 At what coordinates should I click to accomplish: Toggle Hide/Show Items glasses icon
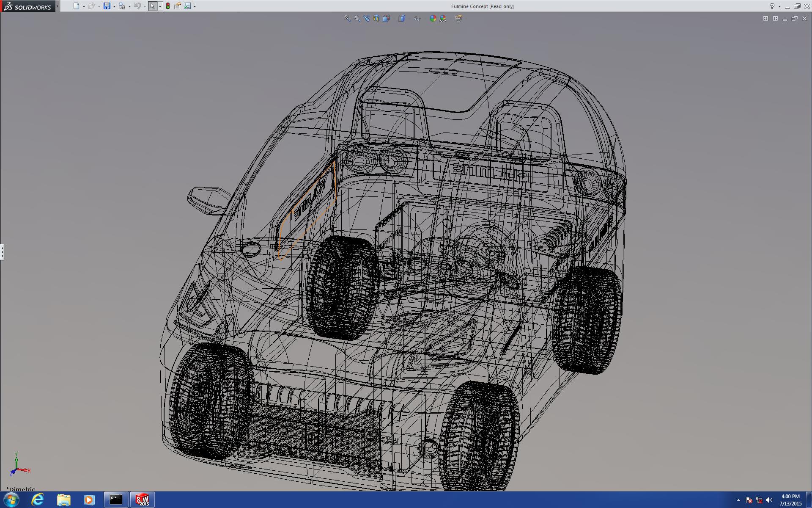point(417,18)
